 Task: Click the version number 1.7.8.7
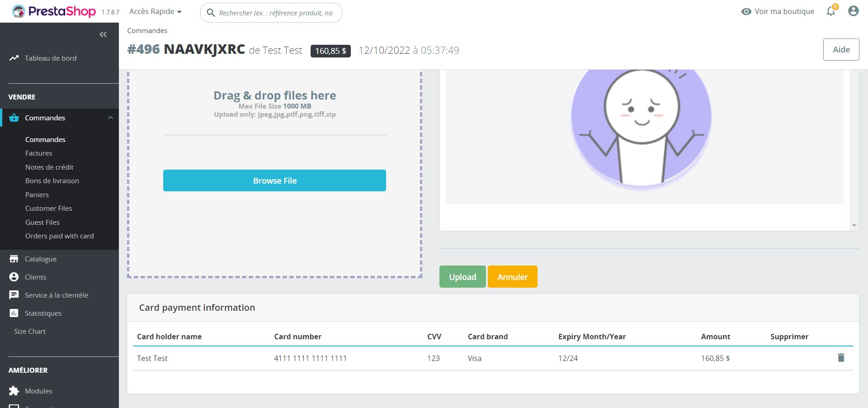pos(110,13)
